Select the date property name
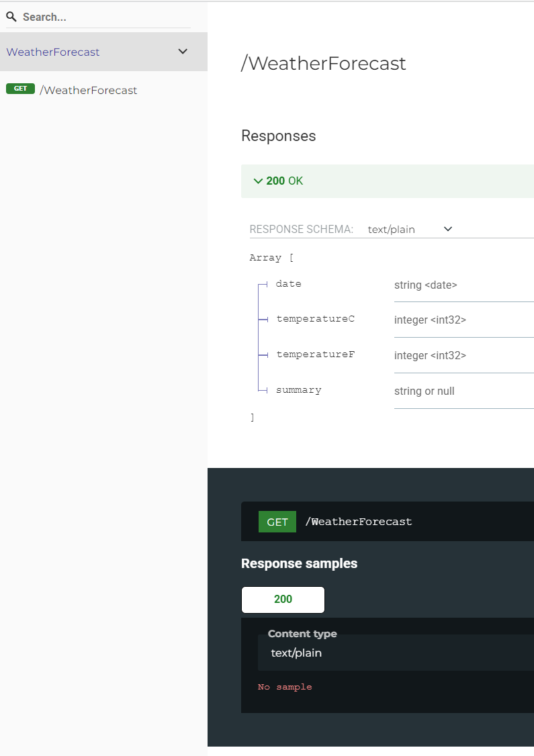 288,284
